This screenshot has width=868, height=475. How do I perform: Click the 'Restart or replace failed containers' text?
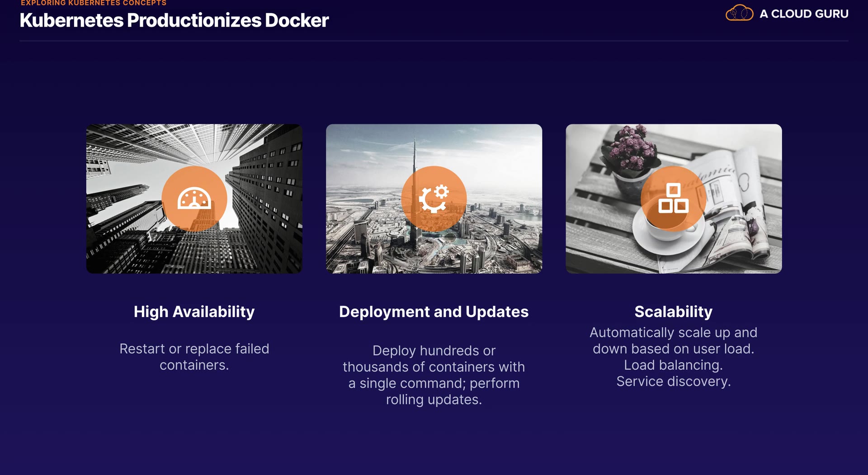(194, 357)
